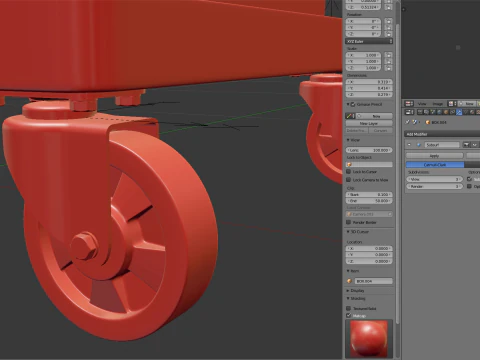Open the Add Modifier dropdown
480x360 pixels.
click(x=442, y=134)
